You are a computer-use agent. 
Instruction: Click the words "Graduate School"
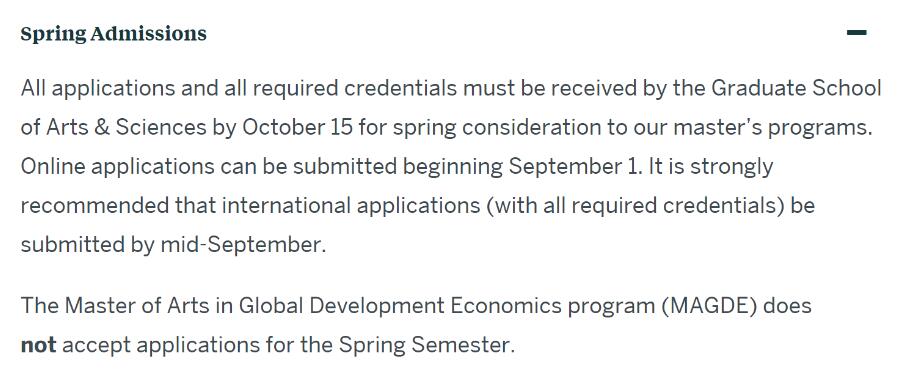point(797,89)
